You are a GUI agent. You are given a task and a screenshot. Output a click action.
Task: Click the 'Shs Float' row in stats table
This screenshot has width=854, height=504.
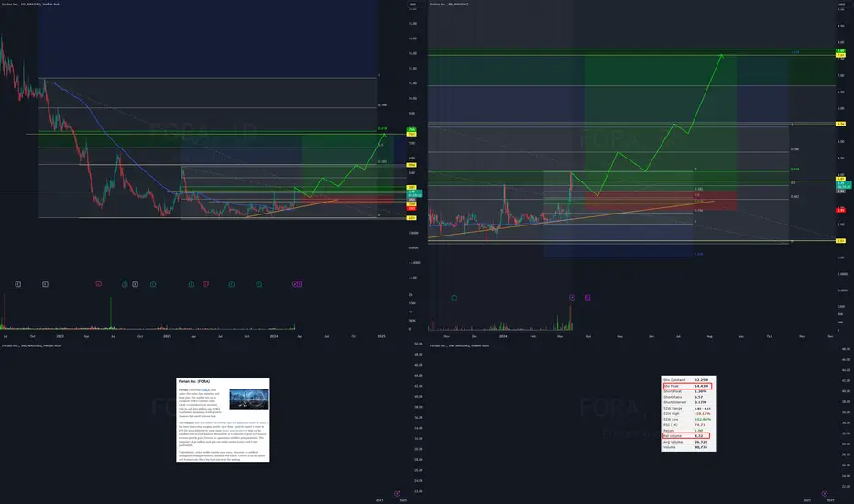pyautogui.click(x=688, y=386)
